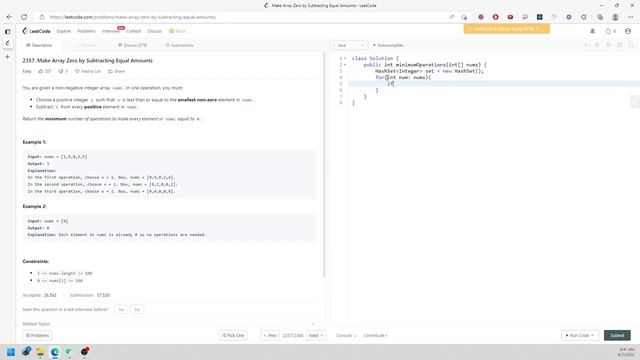Click the LeetCode logo
Viewport: 640px width, 360px height.
pyautogui.click(x=36, y=31)
